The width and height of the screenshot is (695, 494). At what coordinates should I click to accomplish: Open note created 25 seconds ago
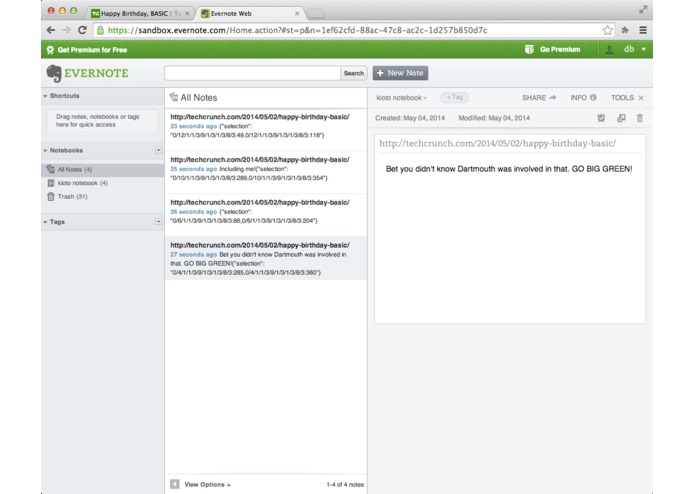pyautogui.click(x=266, y=172)
